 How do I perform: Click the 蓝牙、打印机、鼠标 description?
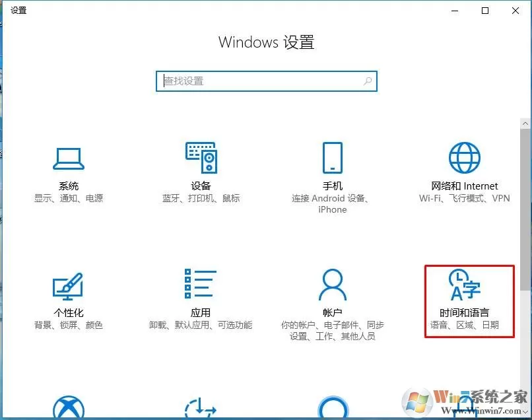[x=201, y=198]
